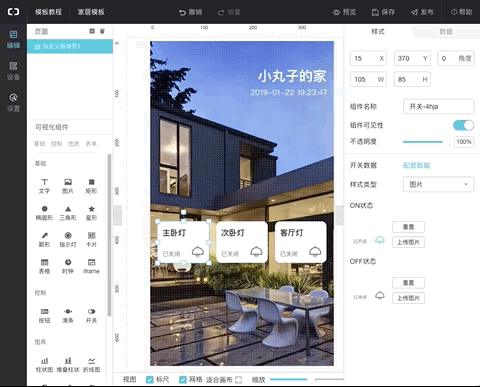Click 上传图片 under OFF状态
Image resolution: width=480 pixels, height=387 pixels.
[x=408, y=298]
